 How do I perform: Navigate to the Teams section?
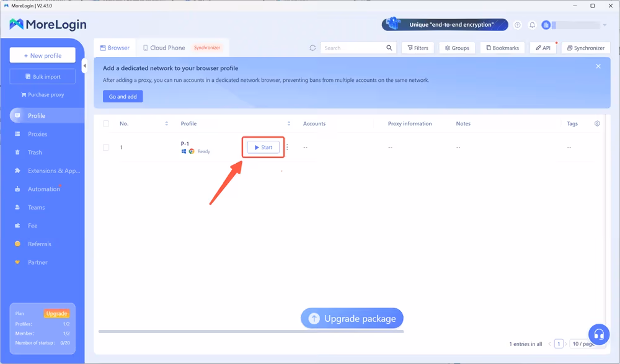(35, 207)
